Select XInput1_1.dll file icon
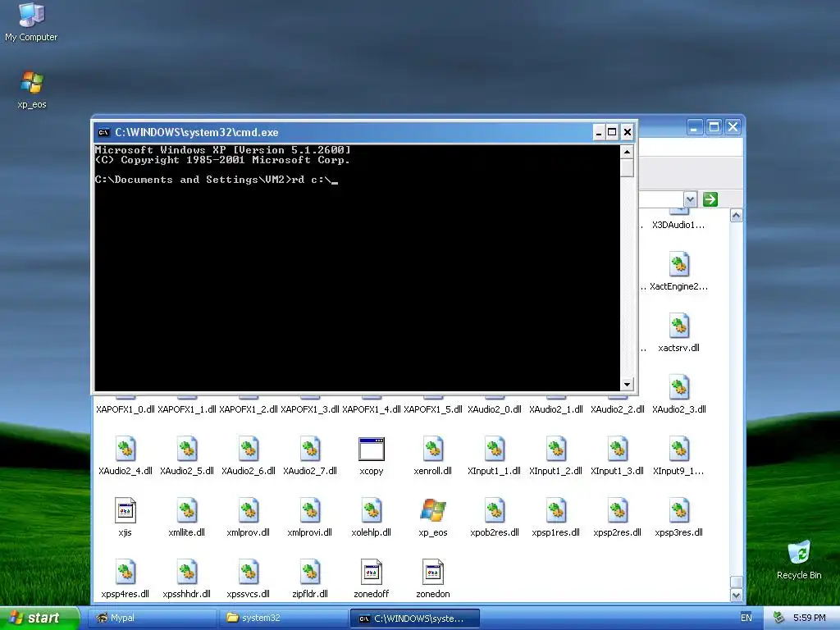 [495, 449]
